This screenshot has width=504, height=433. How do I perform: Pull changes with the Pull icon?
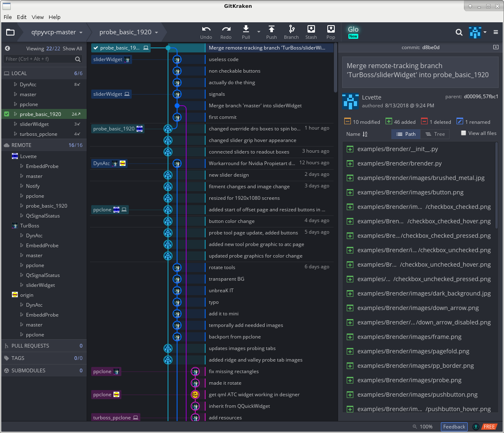(x=246, y=29)
